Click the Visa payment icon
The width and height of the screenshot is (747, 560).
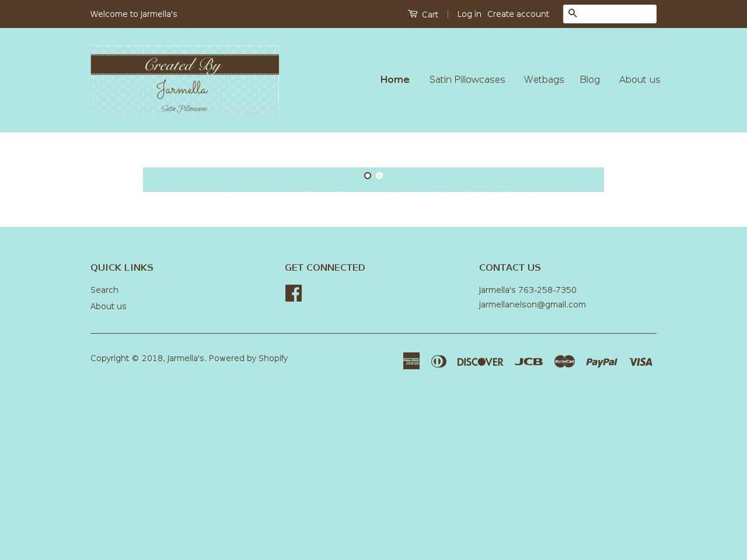point(640,362)
